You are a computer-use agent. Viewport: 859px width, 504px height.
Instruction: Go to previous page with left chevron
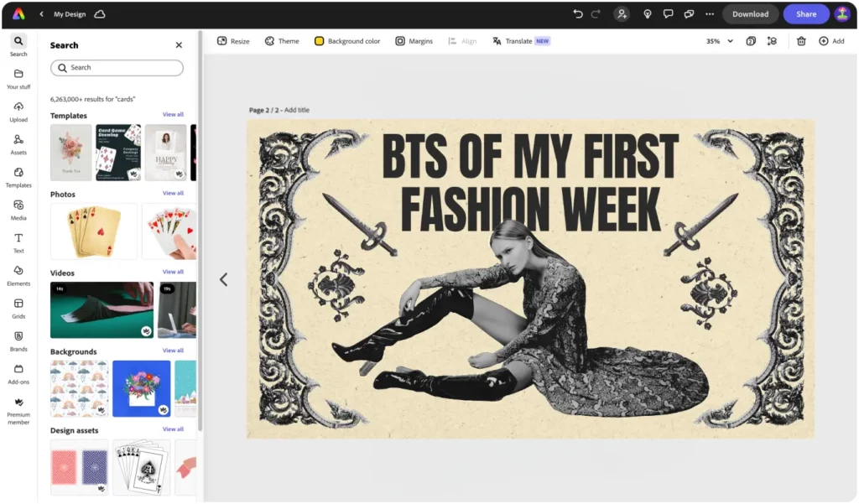coord(223,279)
